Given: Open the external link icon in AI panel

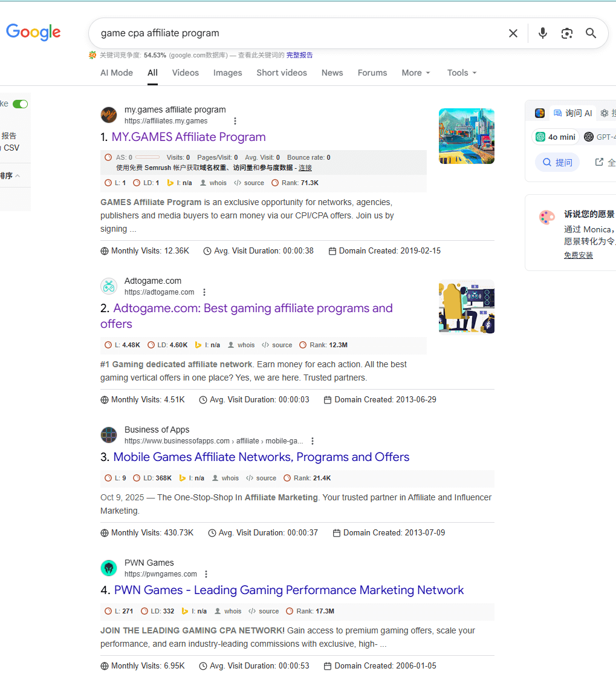Looking at the screenshot, I should pos(599,162).
